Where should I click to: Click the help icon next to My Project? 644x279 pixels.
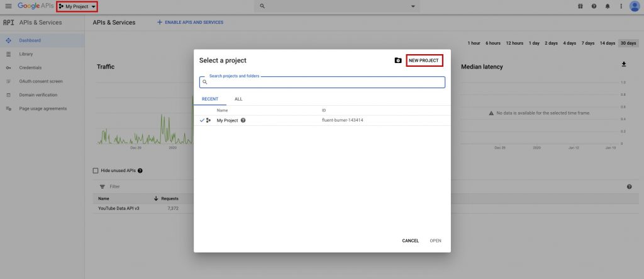click(243, 120)
